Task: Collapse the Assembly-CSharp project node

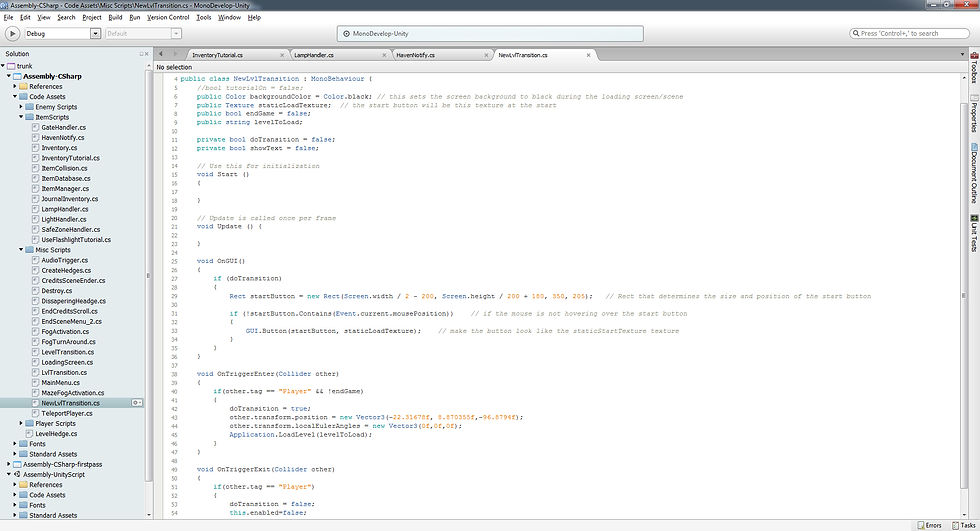Action: click(9, 76)
